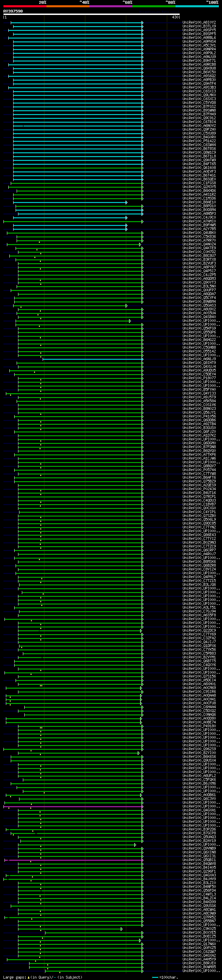Select hit label UniRef100_B0D8M4
The width and height of the screenshot is (222, 980).
point(199,210)
